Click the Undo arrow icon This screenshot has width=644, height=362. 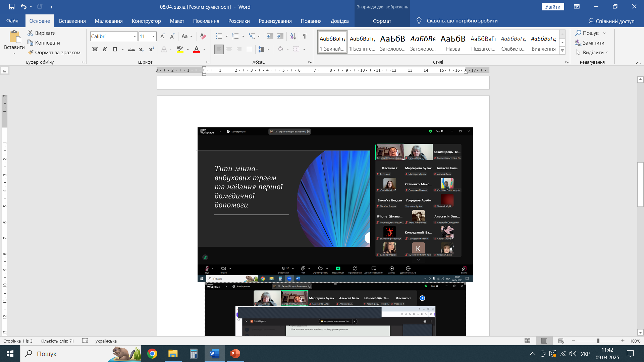(23, 7)
